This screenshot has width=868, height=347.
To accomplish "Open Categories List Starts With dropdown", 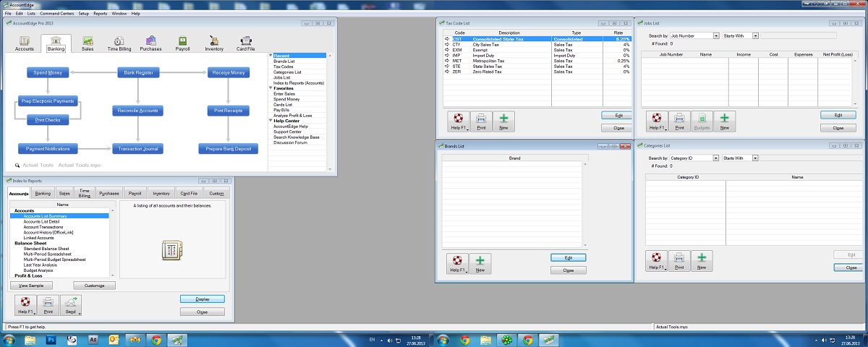I will [x=755, y=158].
